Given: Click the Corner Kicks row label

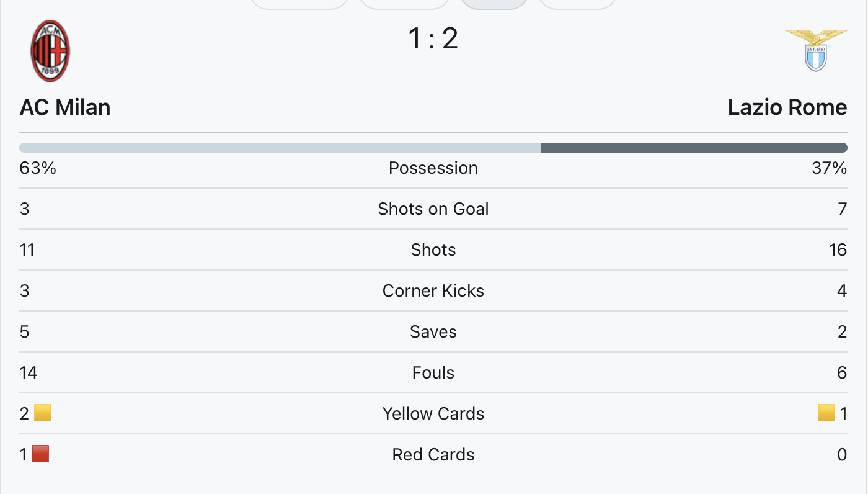Looking at the screenshot, I should [x=433, y=290].
